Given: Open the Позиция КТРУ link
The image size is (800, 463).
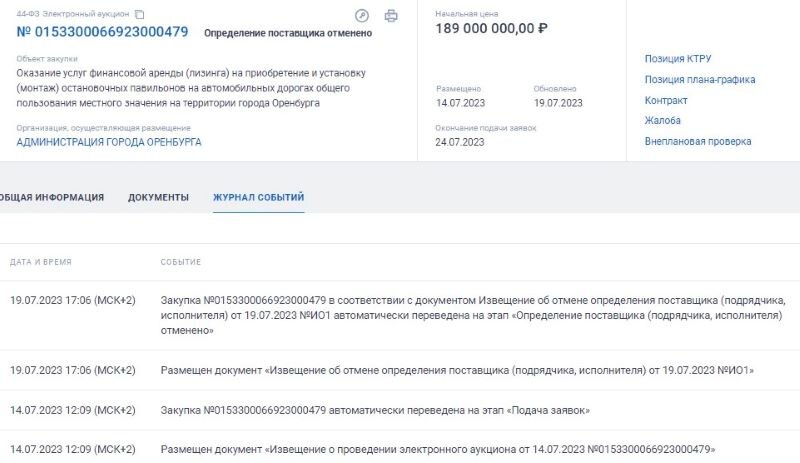Looking at the screenshot, I should coord(678,59).
